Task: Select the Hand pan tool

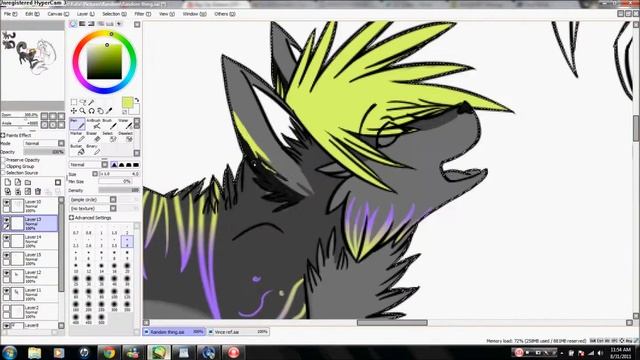Action: pos(100,111)
